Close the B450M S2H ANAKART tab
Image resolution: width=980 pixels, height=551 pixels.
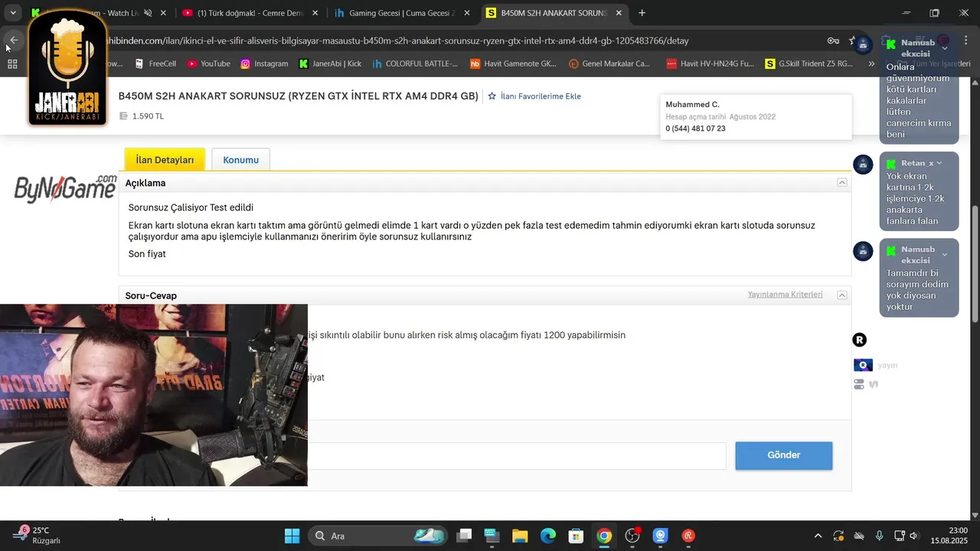pos(619,13)
